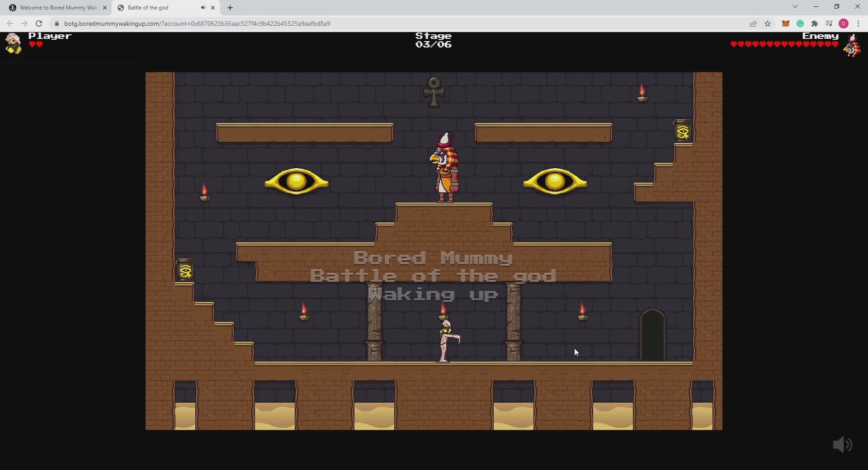
Task: Toggle game sound with speaker icon
Action: [x=842, y=445]
